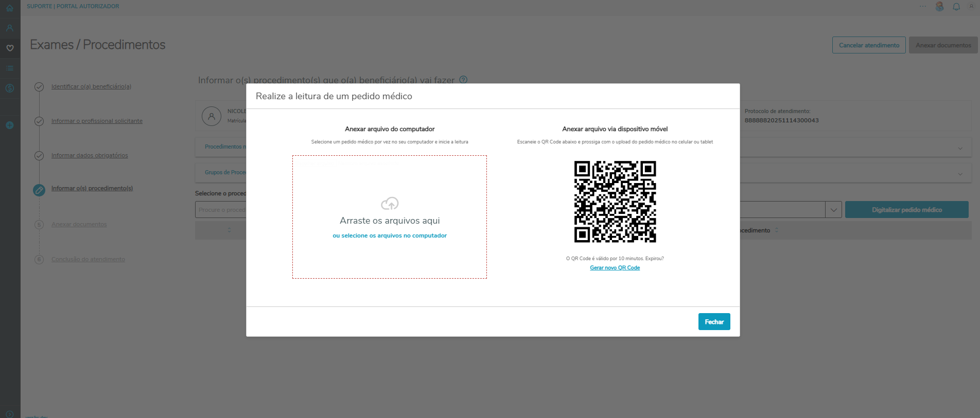Open the list icon in the sidebar
The image size is (980, 418).
tap(10, 68)
